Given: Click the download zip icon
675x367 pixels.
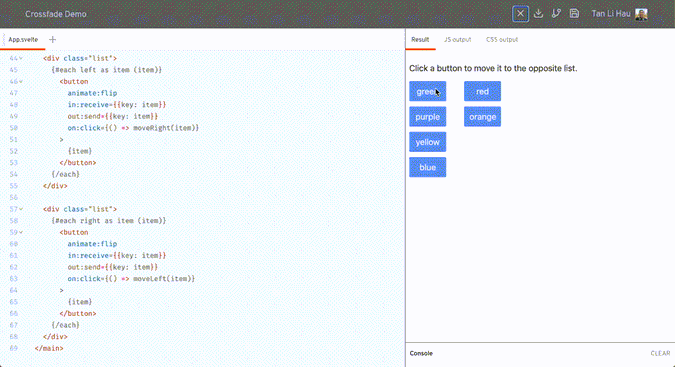Looking at the screenshot, I should tap(538, 14).
